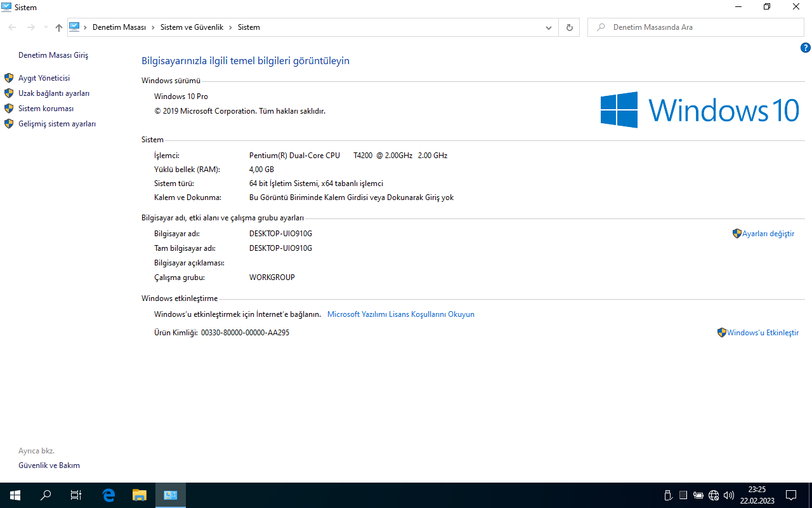Select the Sistem breadcrumb in the address bar

[249, 27]
